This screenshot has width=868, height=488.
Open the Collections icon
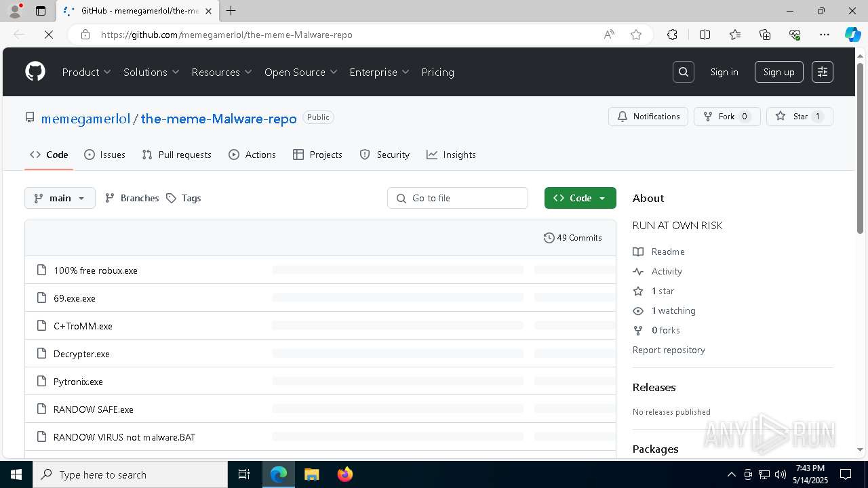click(765, 35)
